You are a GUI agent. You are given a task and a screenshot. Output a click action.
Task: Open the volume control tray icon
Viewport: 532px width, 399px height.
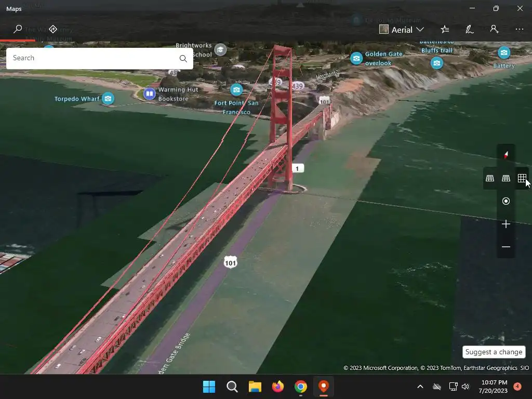coord(465,387)
